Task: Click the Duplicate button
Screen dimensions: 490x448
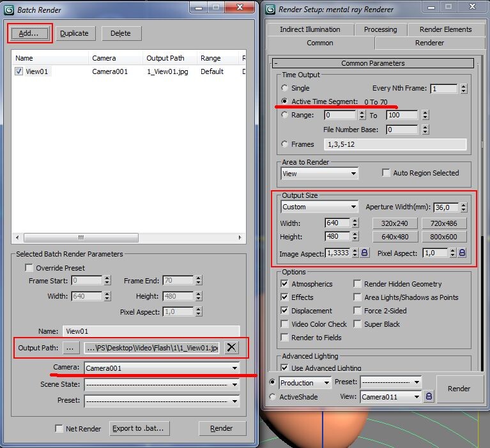Action: [x=74, y=33]
